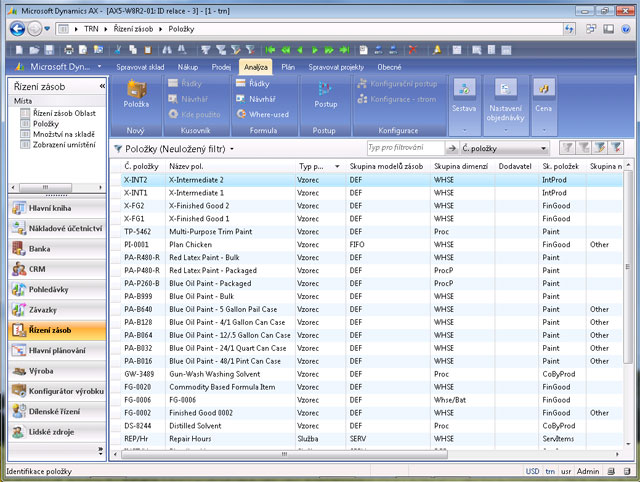The height and width of the screenshot is (482, 640).
Task: Click the Find binoculars toolbar icon
Action: 167,50
